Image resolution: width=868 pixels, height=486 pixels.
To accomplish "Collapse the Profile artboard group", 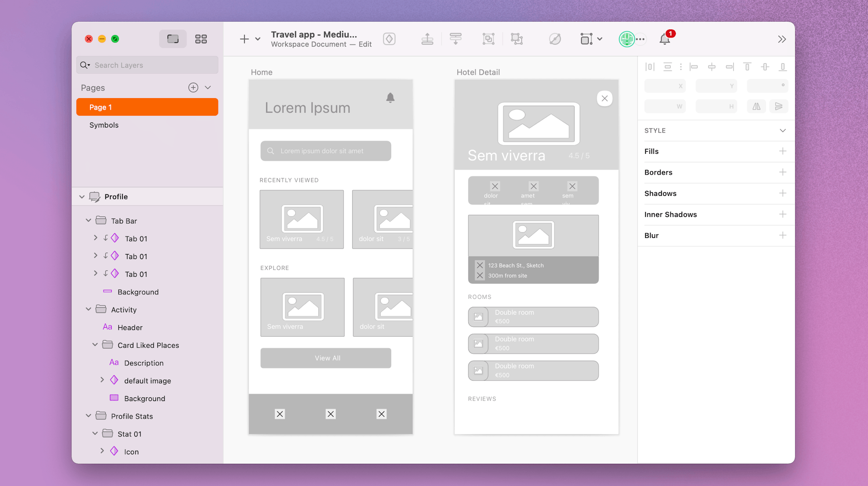I will pos(82,197).
